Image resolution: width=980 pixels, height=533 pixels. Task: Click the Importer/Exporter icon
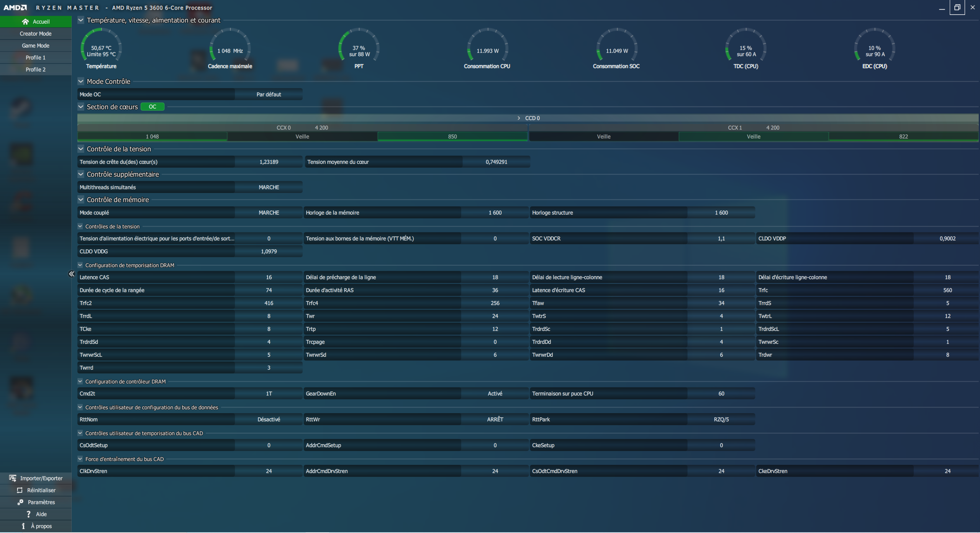(x=13, y=478)
